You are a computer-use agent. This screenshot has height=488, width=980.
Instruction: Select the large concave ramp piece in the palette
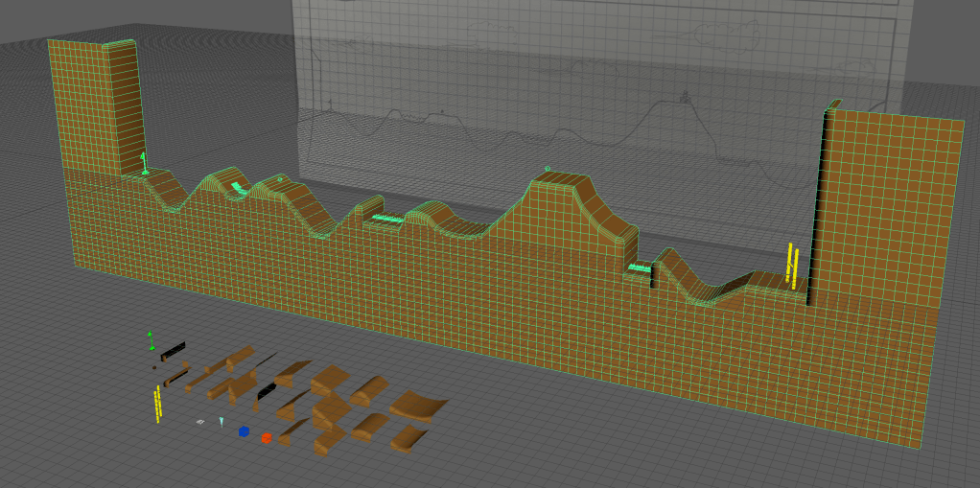tap(418, 406)
